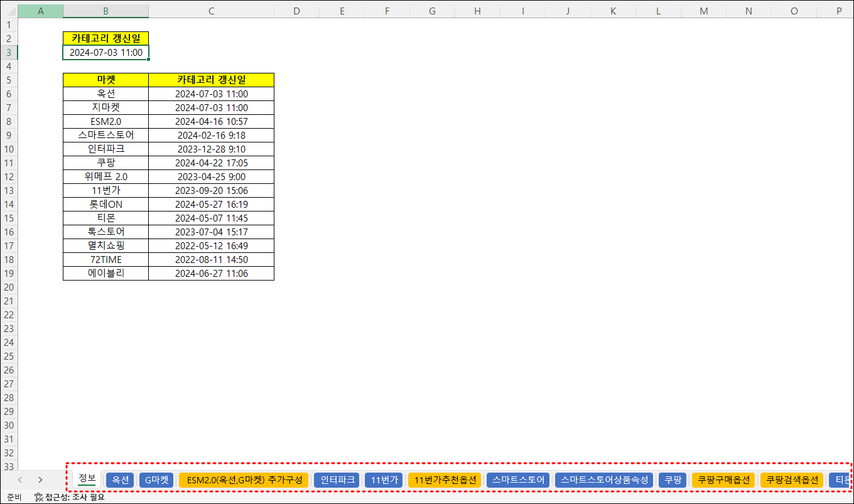The width and height of the screenshot is (854, 504).
Task: Open the 스마트스토어 sheet tab
Action: (518, 480)
